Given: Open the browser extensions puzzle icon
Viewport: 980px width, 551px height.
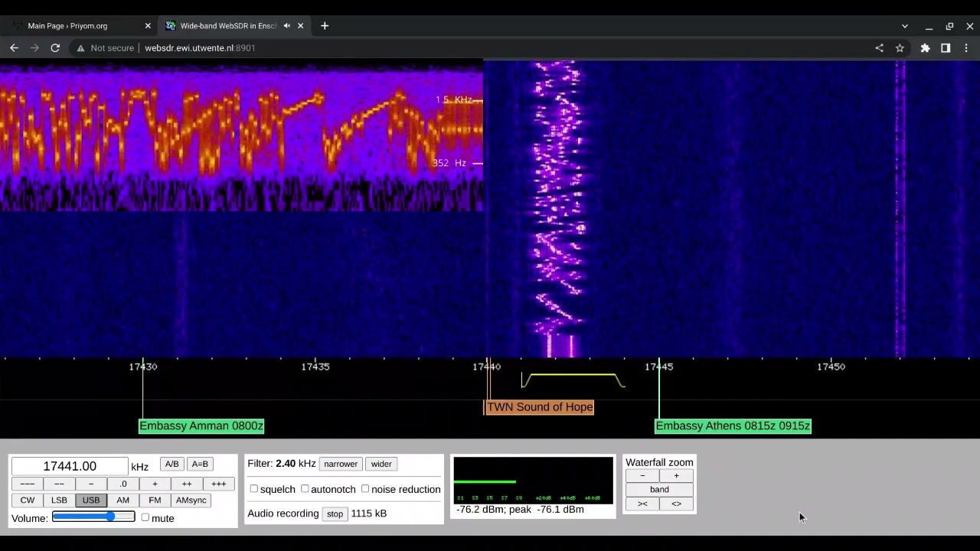Looking at the screenshot, I should (x=925, y=47).
